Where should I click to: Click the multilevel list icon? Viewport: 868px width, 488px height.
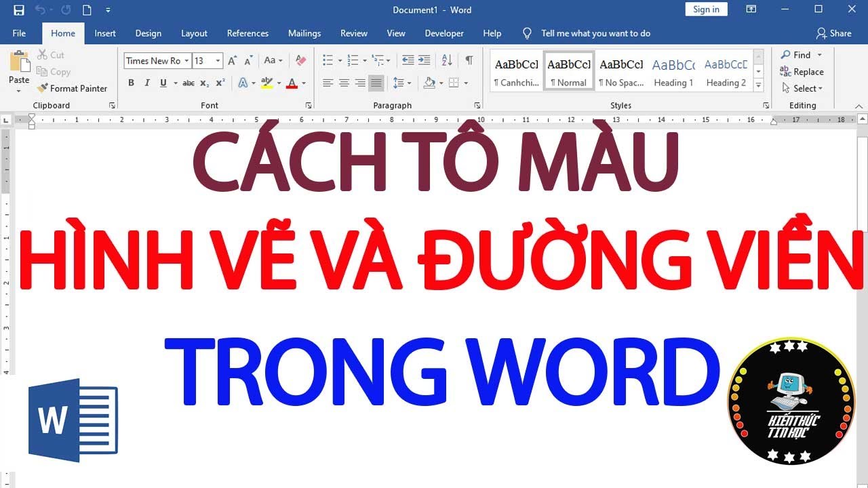pos(376,60)
